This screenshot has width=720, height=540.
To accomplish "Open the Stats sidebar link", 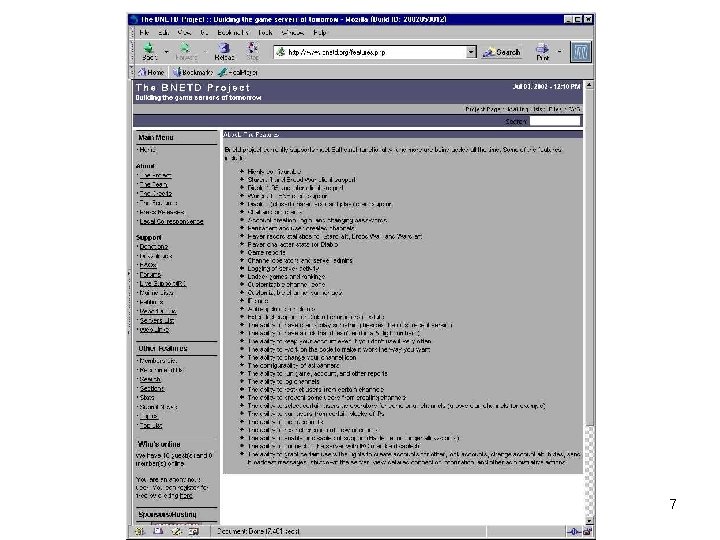I will point(147,398).
